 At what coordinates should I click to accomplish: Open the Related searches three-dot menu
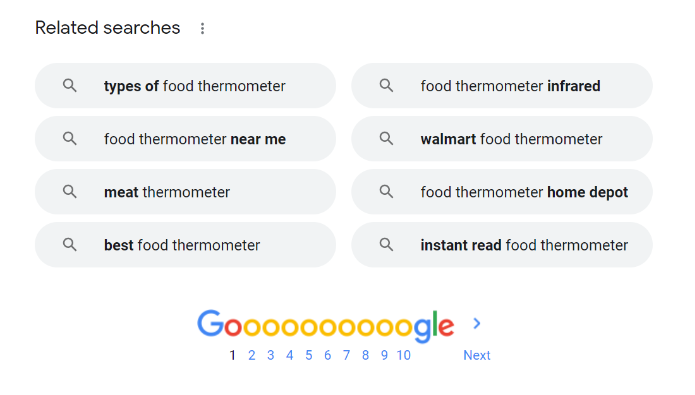click(x=202, y=28)
